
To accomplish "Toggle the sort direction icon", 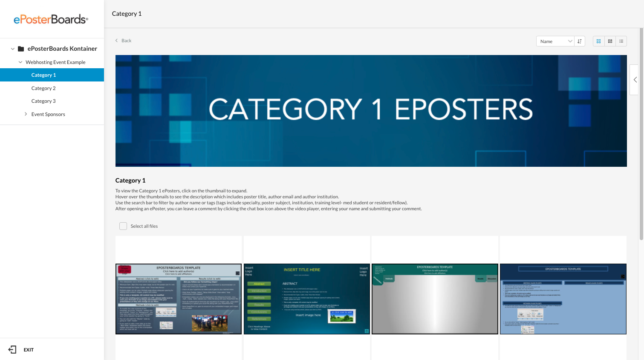I will 580,41.
